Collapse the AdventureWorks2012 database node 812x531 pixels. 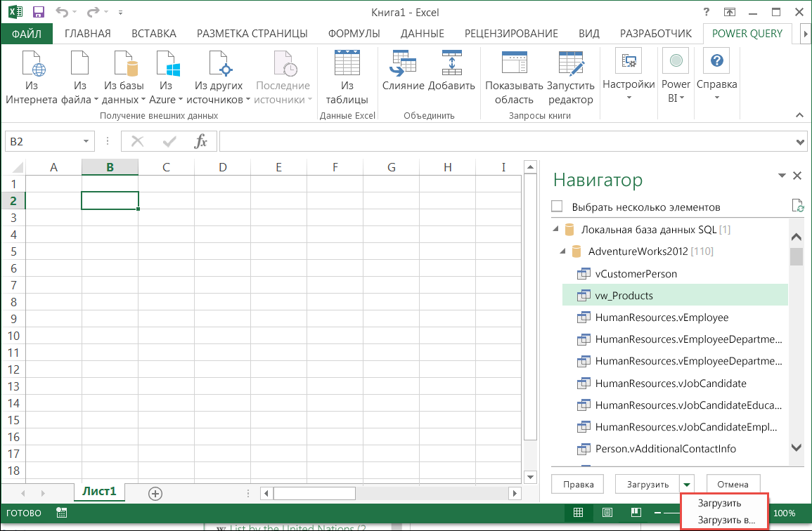563,251
